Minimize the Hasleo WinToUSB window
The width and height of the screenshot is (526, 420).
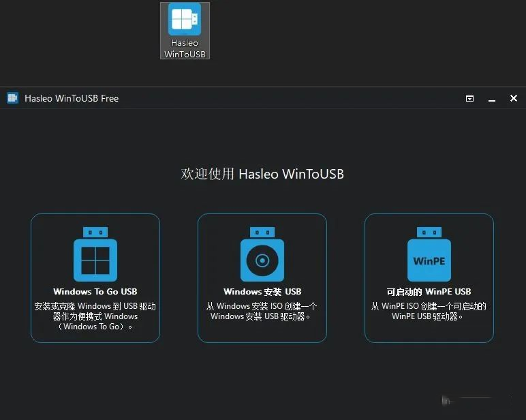point(492,100)
